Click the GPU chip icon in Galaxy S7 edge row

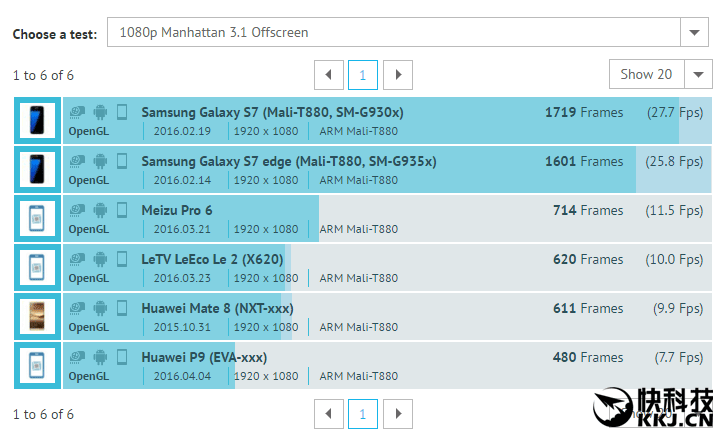coord(77,161)
